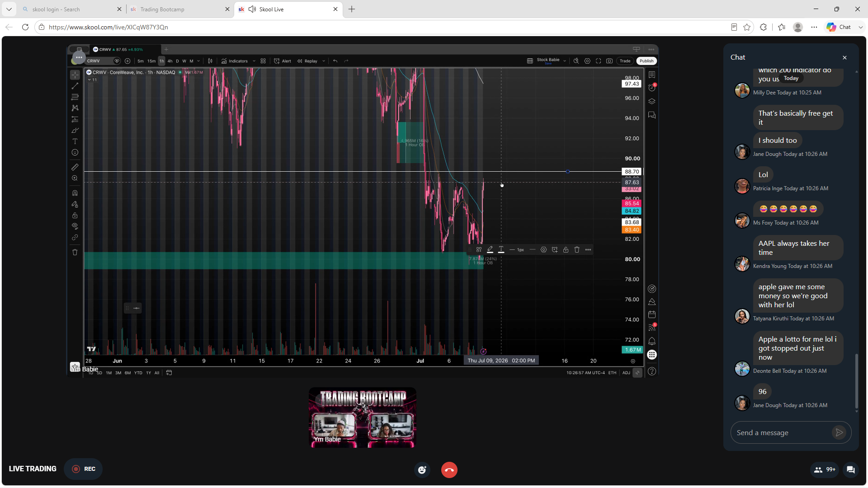The width and height of the screenshot is (868, 488).
Task: Open text color picker in floating toolbar
Action: pos(501,250)
